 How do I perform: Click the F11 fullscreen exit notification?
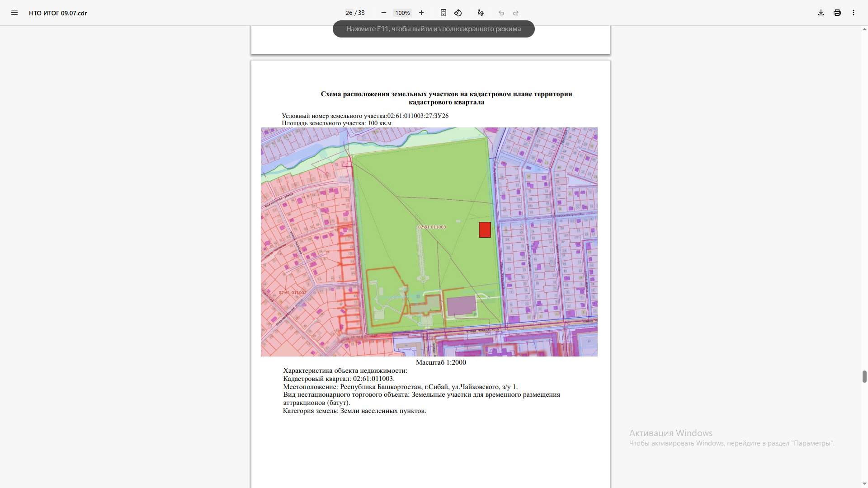tap(434, 29)
